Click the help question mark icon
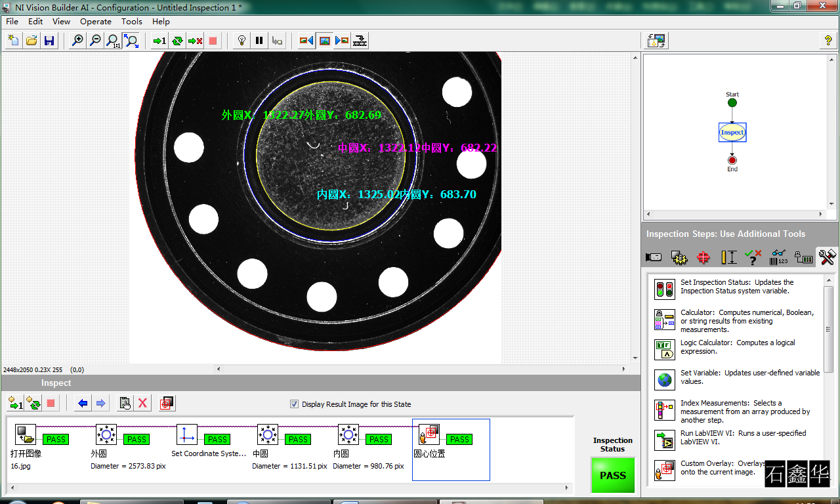The width and height of the screenshot is (840, 504). point(828,41)
